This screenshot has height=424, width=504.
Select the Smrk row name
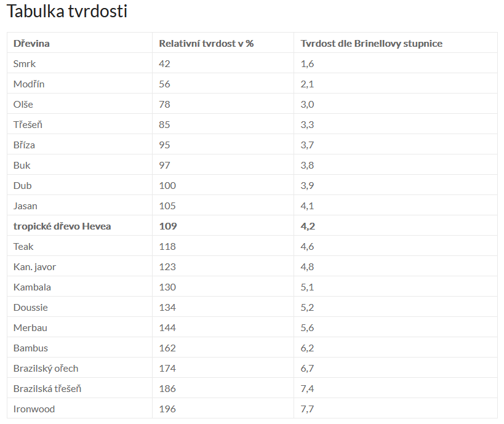pos(25,63)
